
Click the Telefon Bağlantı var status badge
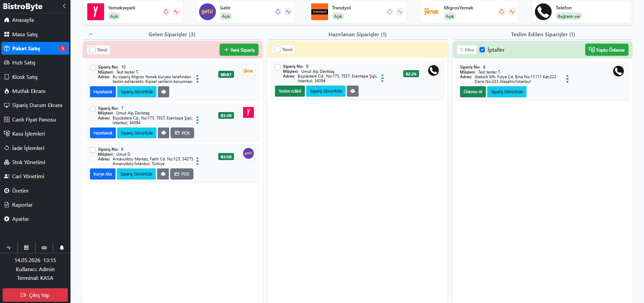pyautogui.click(x=569, y=16)
